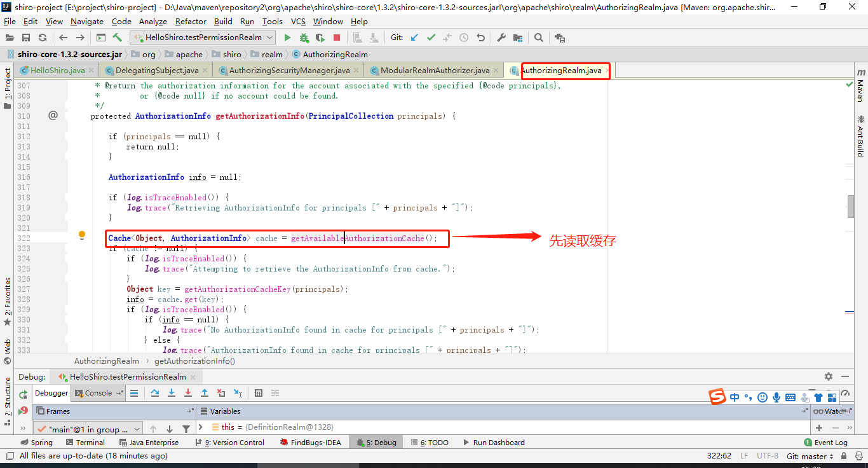
Task: Open Run Dashboard tool window
Action: coord(494,443)
